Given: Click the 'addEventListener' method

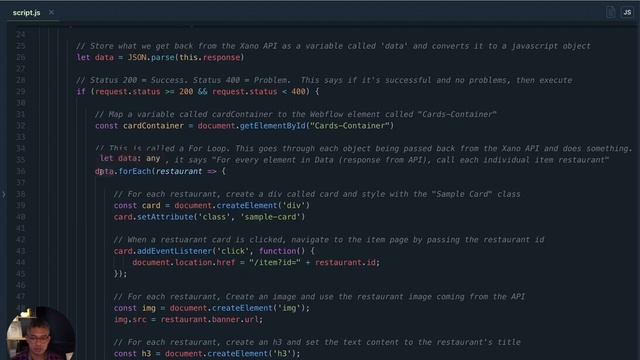Looking at the screenshot, I should pyautogui.click(x=174, y=251).
